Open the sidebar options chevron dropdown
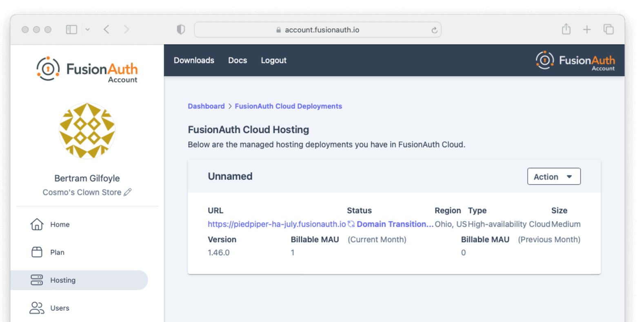Screen dimensions: 644x322 (87, 29)
